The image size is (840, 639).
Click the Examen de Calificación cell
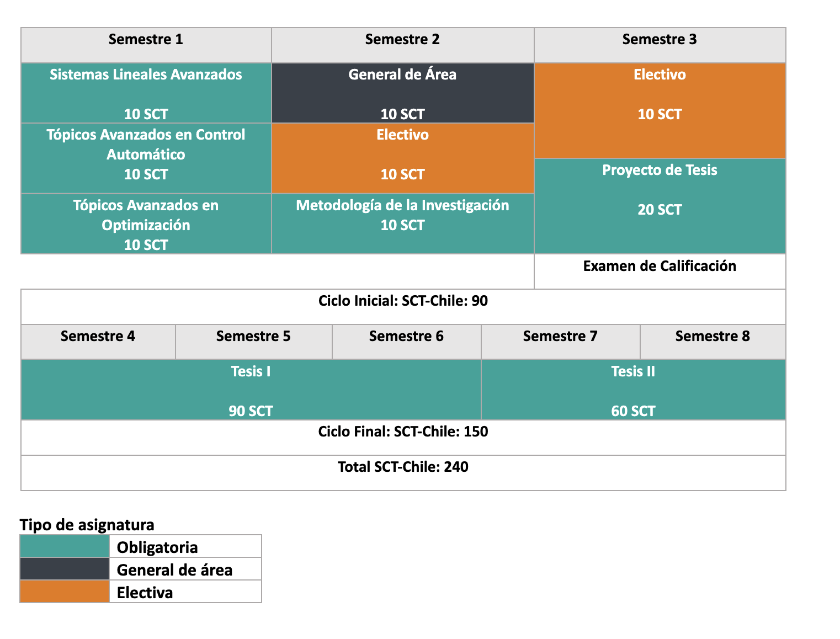click(660, 271)
